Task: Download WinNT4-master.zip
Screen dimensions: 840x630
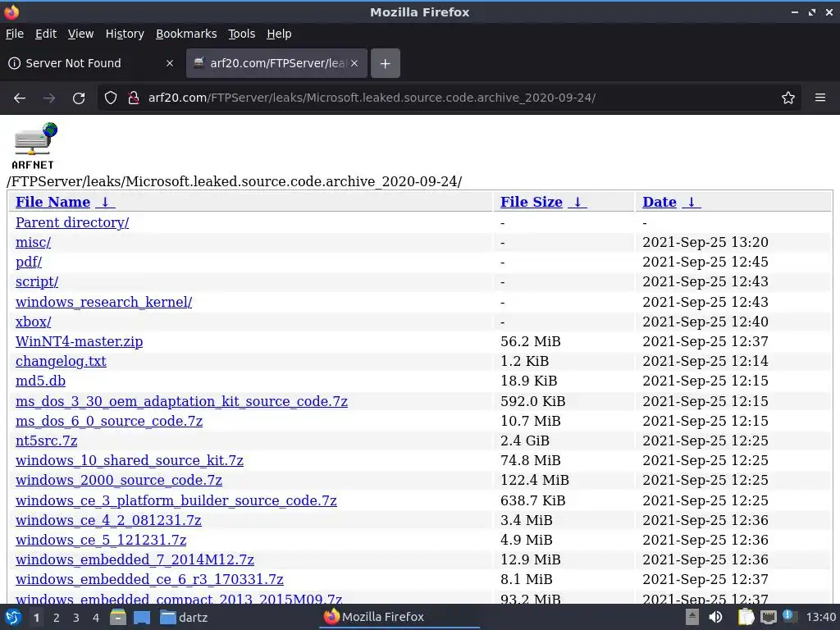Action: pos(80,341)
